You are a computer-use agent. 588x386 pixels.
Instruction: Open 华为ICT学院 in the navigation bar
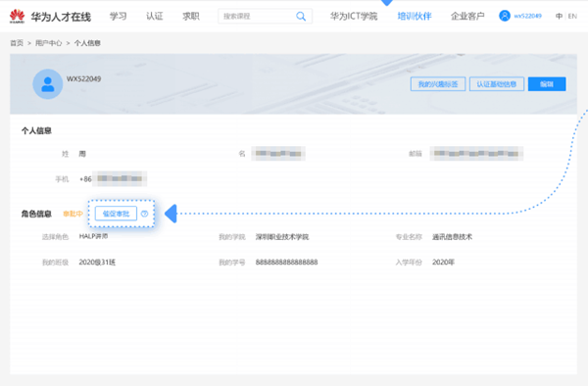click(x=354, y=16)
